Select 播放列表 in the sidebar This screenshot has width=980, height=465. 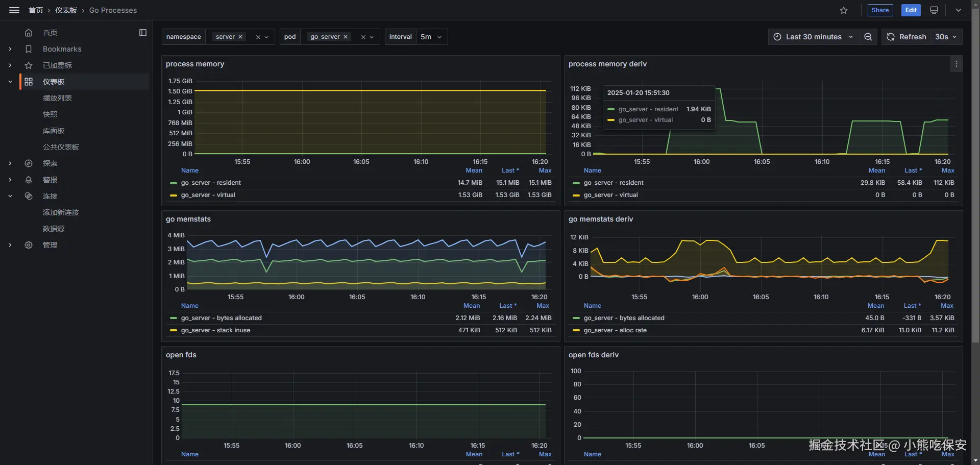pos(57,98)
